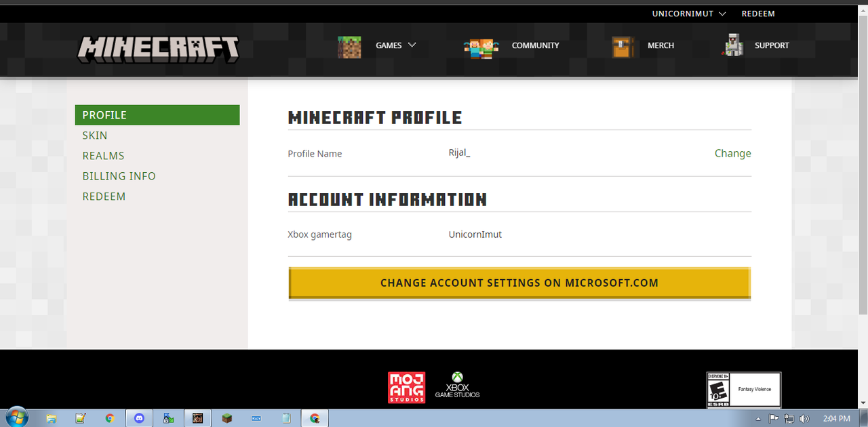
Task: Click Change Account Settings on Microsoft.com button
Action: click(519, 283)
